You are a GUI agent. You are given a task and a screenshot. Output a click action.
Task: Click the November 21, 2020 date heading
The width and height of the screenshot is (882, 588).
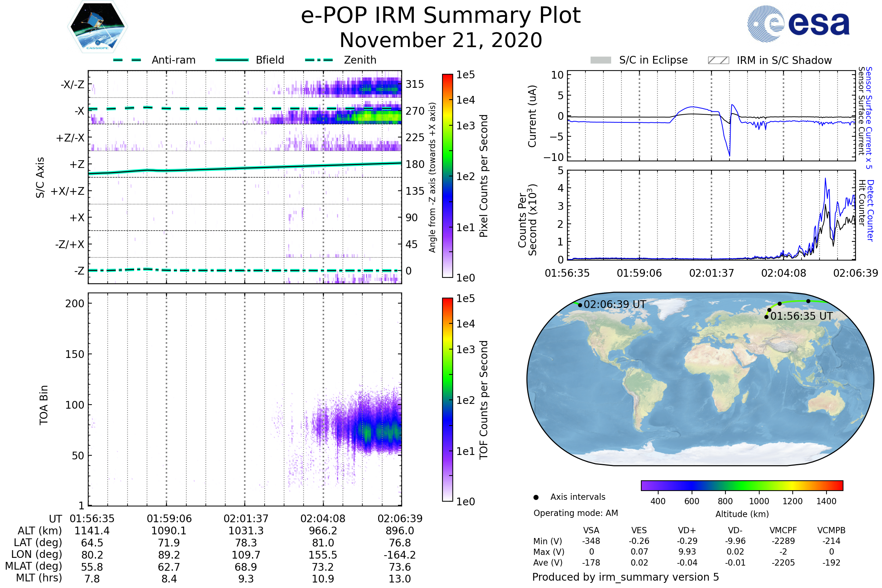[441, 40]
